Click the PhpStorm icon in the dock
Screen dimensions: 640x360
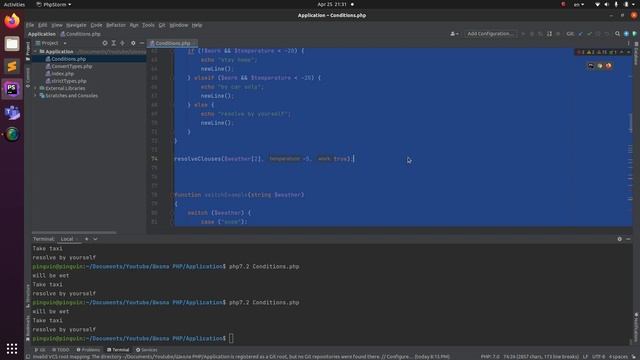(12, 89)
